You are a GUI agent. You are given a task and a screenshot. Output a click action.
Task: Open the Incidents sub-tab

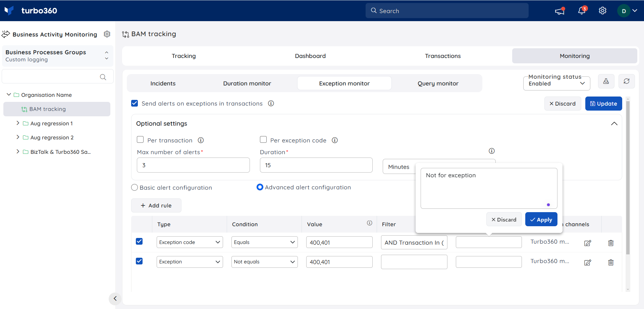tap(163, 83)
